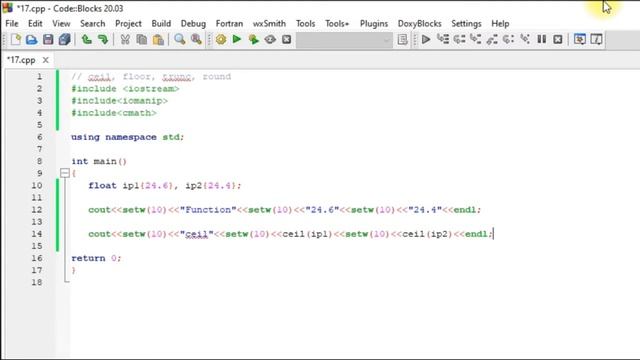
Task: Open the Various info debug icon
Action: tap(596, 40)
